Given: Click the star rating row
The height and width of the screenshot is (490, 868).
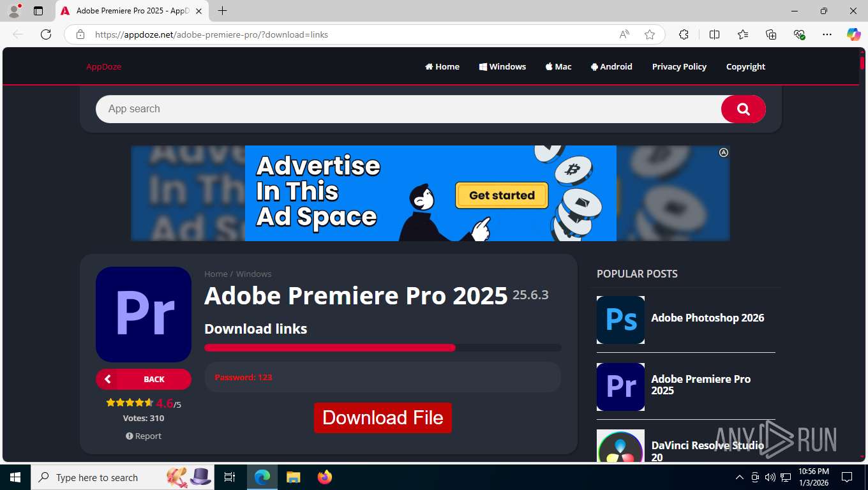Looking at the screenshot, I should coord(130,403).
